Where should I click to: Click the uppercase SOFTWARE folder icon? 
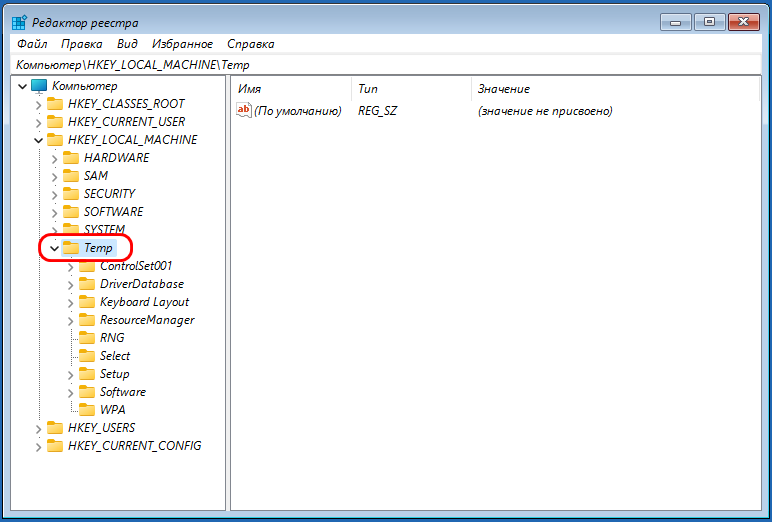coord(71,212)
